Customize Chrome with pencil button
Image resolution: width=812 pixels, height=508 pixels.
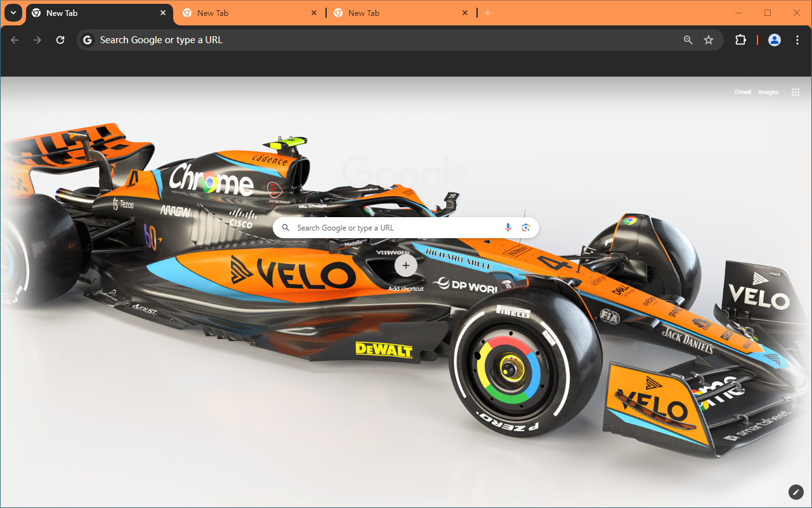coord(796,492)
